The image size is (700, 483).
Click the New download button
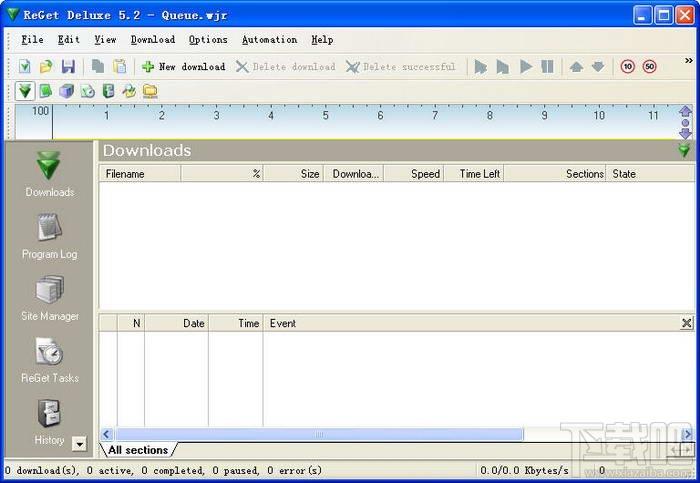(x=183, y=67)
